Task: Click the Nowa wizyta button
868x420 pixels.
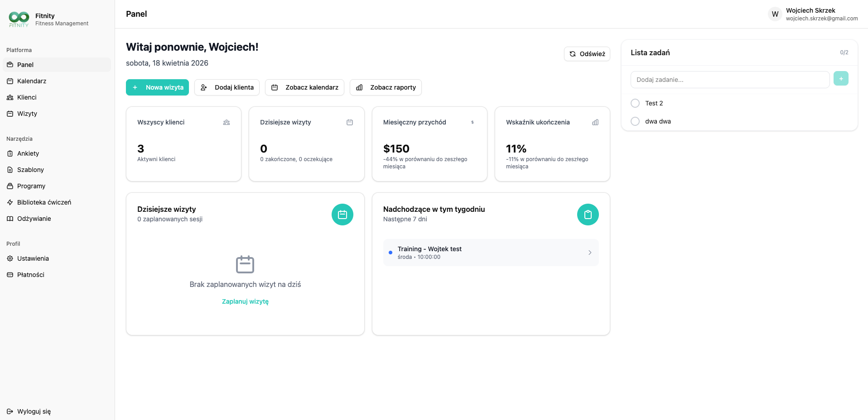Action: pos(157,87)
